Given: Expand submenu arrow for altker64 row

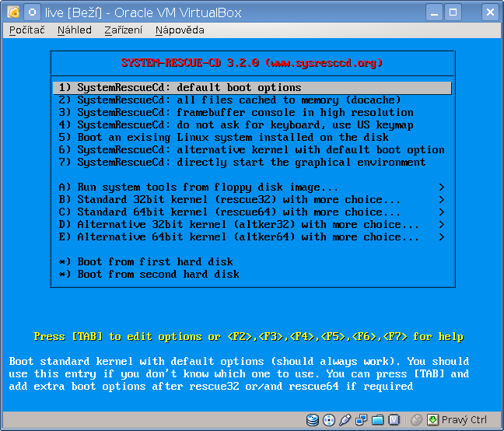Looking at the screenshot, I should click(x=442, y=237).
